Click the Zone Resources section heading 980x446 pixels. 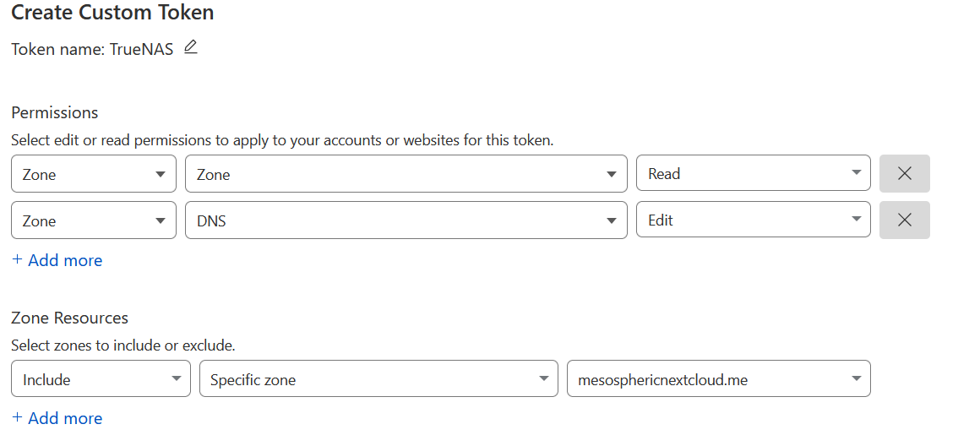pyautogui.click(x=70, y=318)
